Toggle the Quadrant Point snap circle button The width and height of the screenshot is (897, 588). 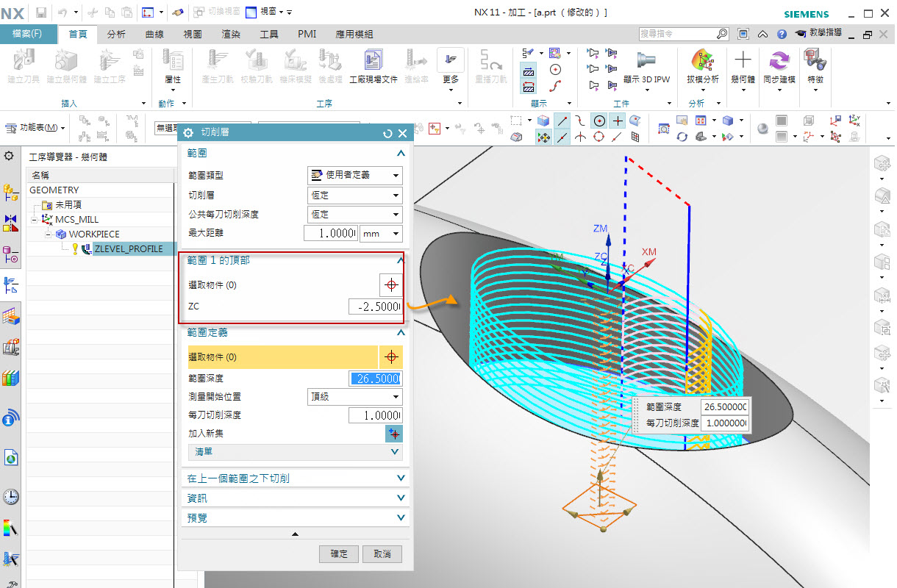click(600, 137)
